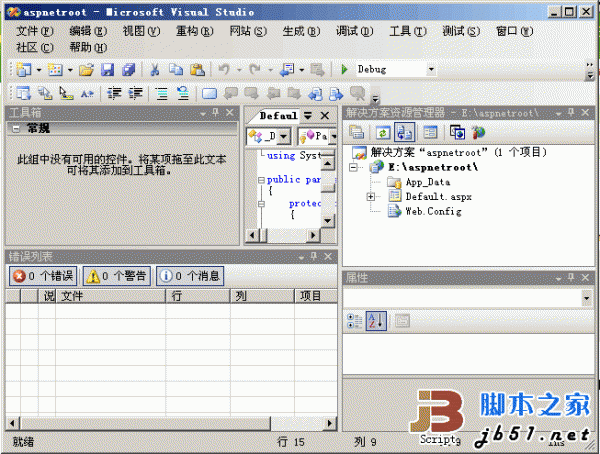600x454 pixels.
Task: Click the Increase Indent icon
Action: (135, 93)
